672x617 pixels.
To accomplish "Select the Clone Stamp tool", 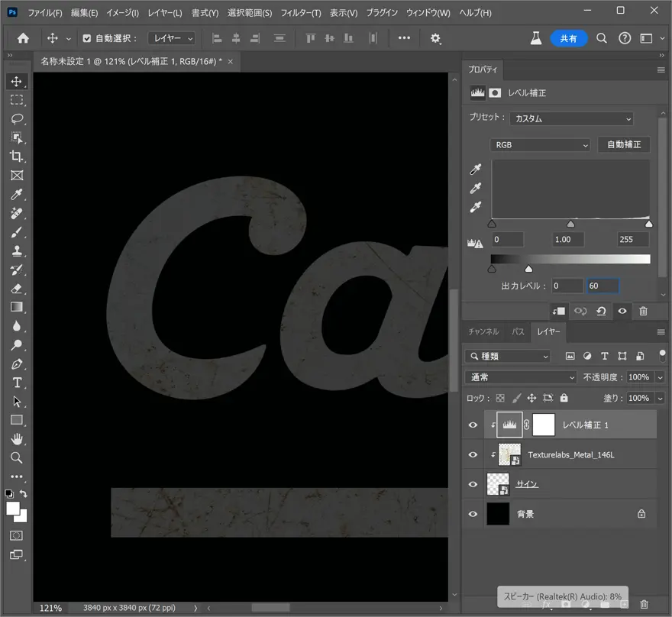I will pyautogui.click(x=16, y=250).
